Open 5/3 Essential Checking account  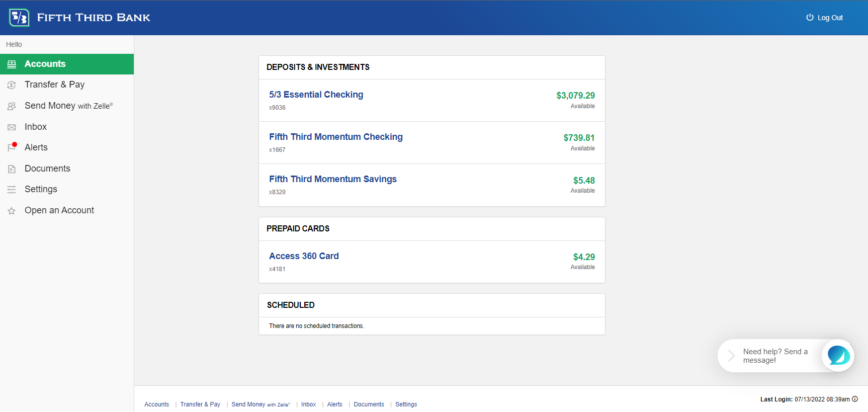pyautogui.click(x=316, y=95)
